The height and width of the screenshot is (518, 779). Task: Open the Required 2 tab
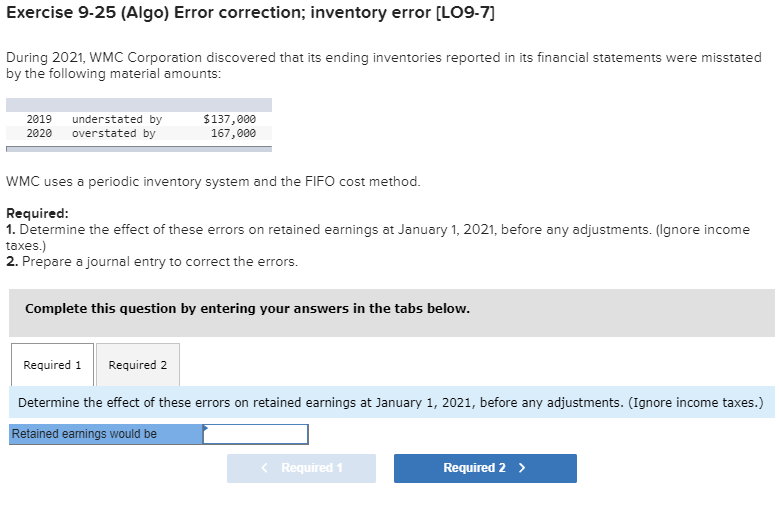(138, 365)
